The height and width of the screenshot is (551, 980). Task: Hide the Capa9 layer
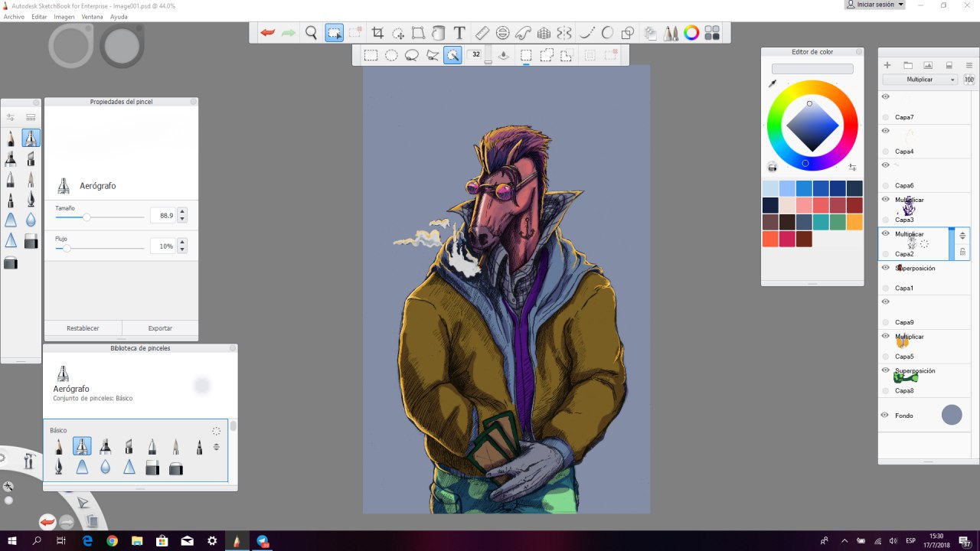885,302
